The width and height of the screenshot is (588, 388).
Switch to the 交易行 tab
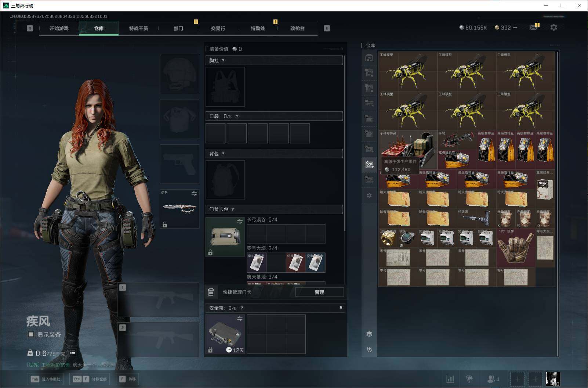(x=218, y=28)
